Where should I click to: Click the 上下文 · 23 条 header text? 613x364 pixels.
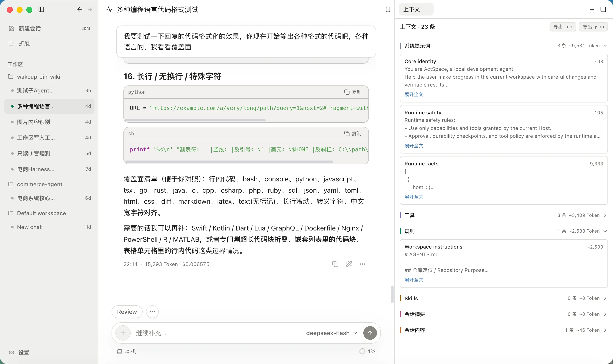tap(417, 27)
